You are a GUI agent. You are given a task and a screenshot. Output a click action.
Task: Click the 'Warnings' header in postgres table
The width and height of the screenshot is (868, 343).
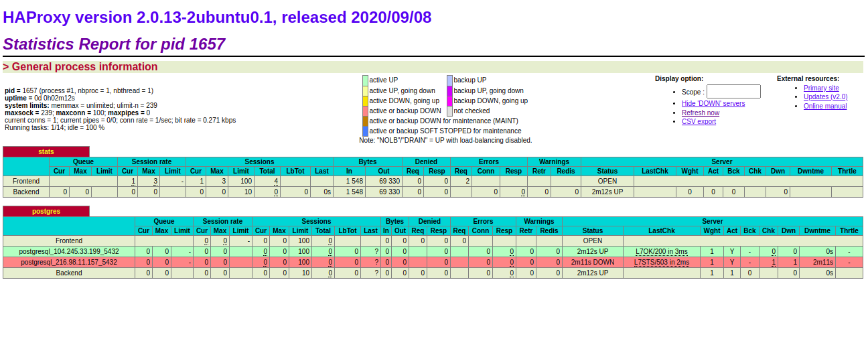(x=539, y=221)
